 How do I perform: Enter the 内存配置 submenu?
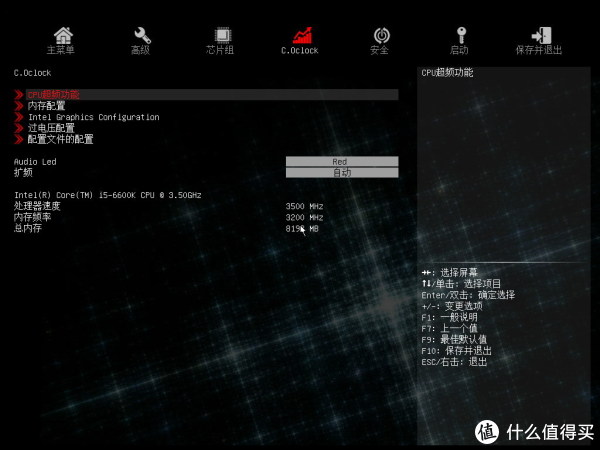tap(46, 106)
